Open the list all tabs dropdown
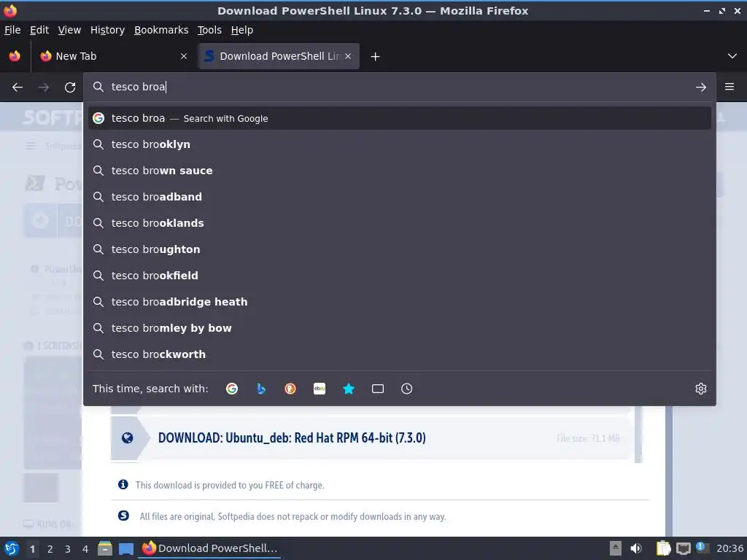Image resolution: width=747 pixels, height=560 pixels. (x=732, y=56)
